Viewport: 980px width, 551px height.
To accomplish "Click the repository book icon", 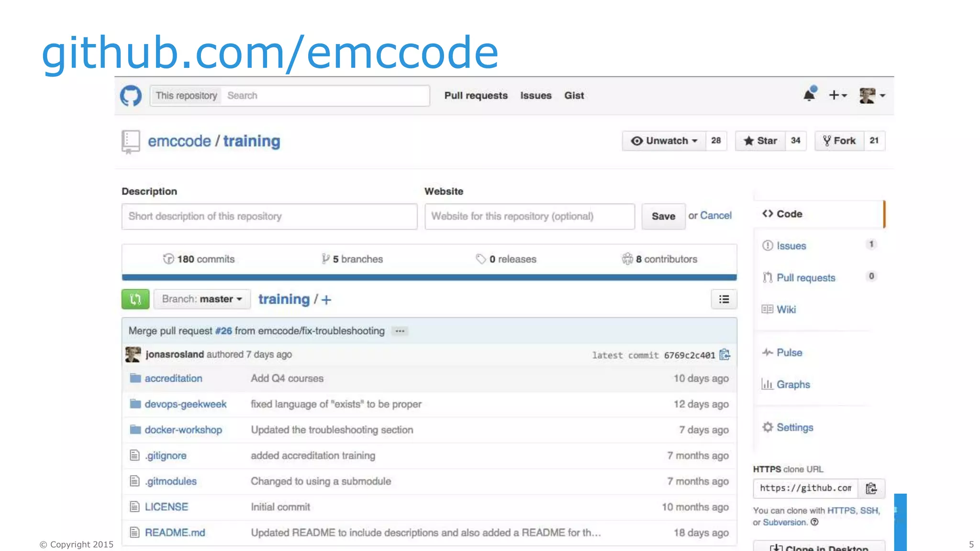I will [x=130, y=142].
